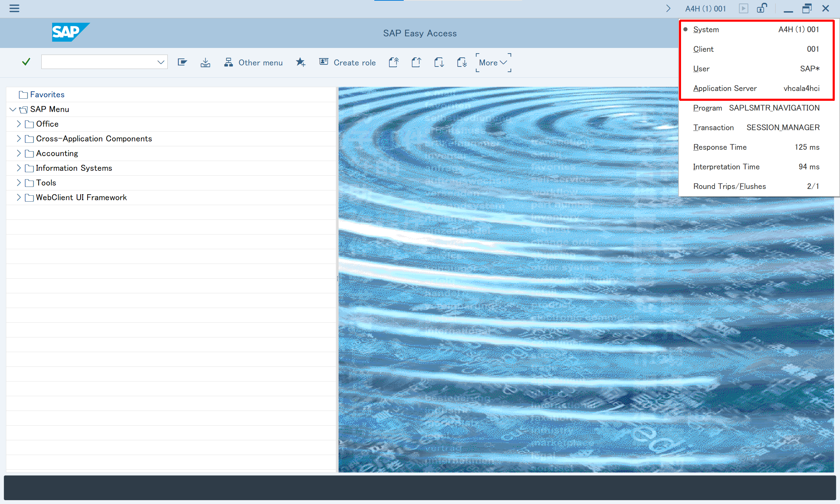Collapse the SAP Menu tree node
This screenshot has height=504, width=840.
click(13, 110)
